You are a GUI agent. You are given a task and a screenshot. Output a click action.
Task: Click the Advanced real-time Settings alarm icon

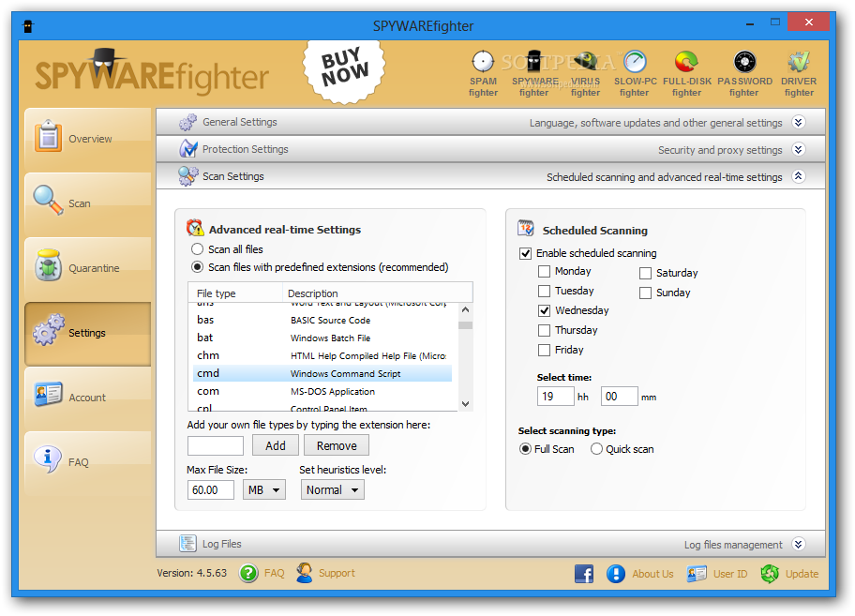pyautogui.click(x=195, y=228)
